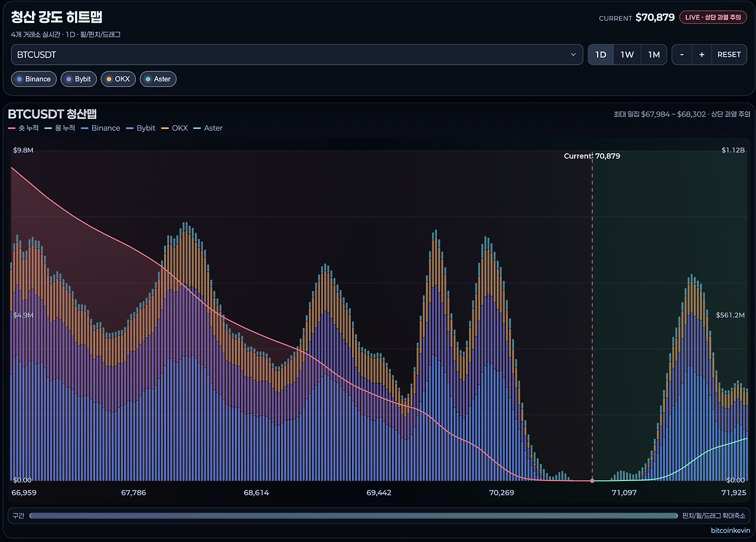This screenshot has height=542, width=756.
Task: Toggle the 숏 누적 series in chart legend
Action: 24,128
